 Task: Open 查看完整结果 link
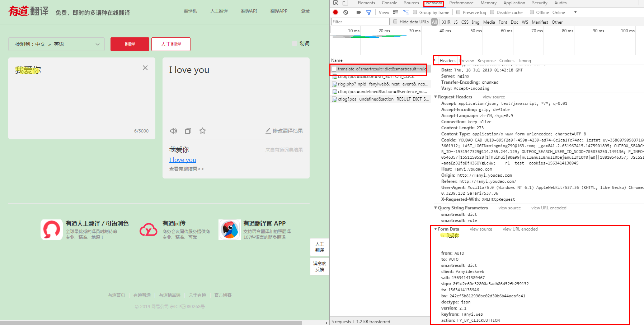point(187,169)
